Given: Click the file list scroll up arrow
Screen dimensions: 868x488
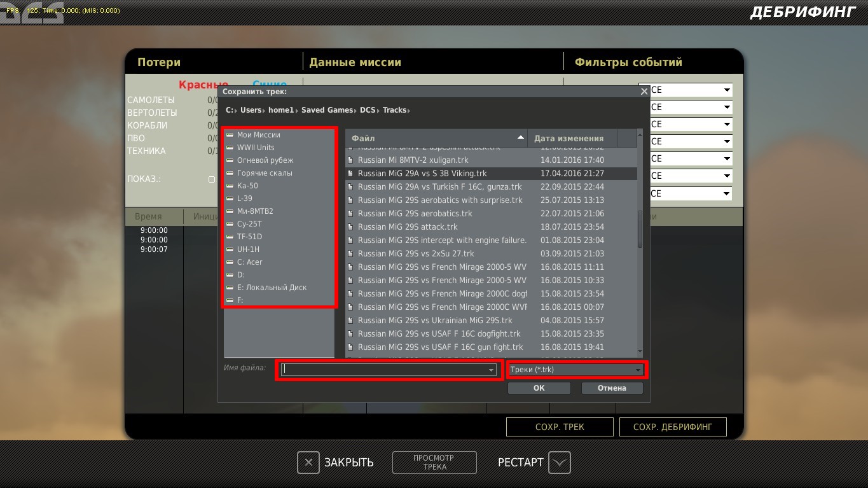Looking at the screenshot, I should 640,134.
